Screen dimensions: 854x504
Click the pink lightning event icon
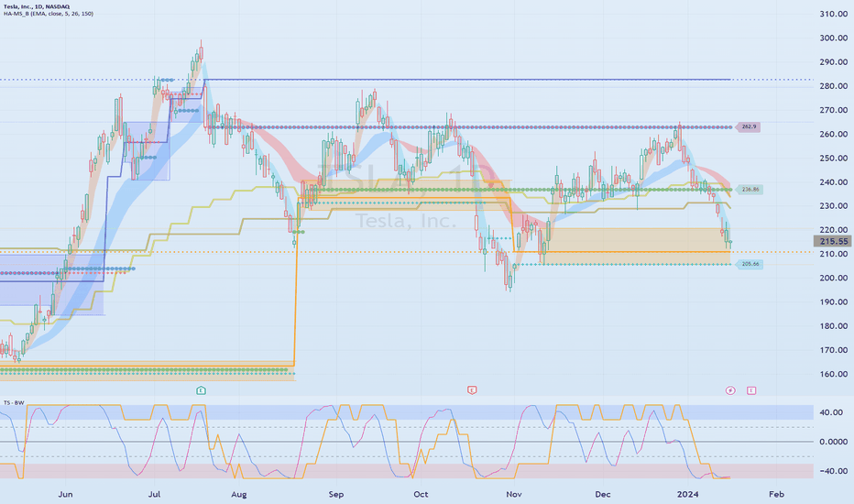tap(730, 390)
